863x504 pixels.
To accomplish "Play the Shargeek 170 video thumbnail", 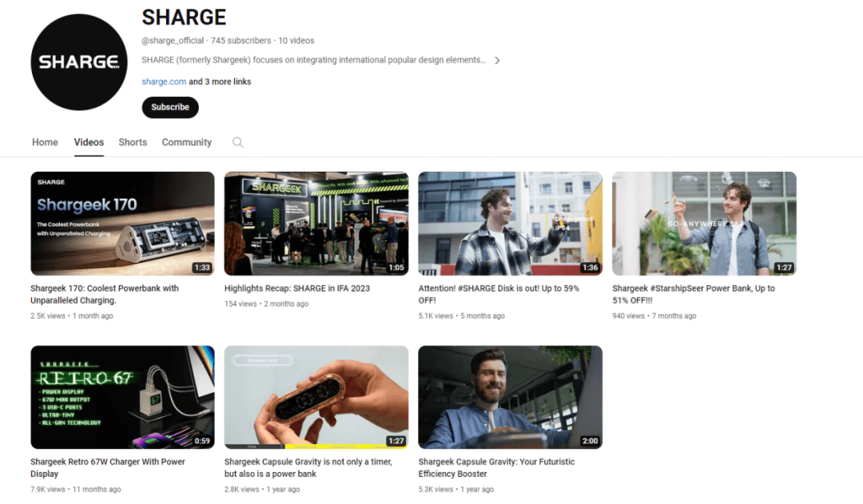I will [x=123, y=224].
